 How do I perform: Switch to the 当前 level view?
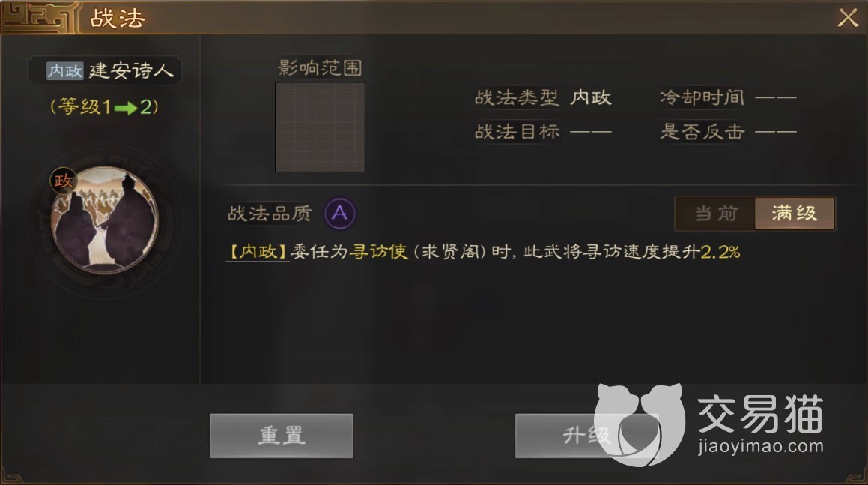(716, 214)
